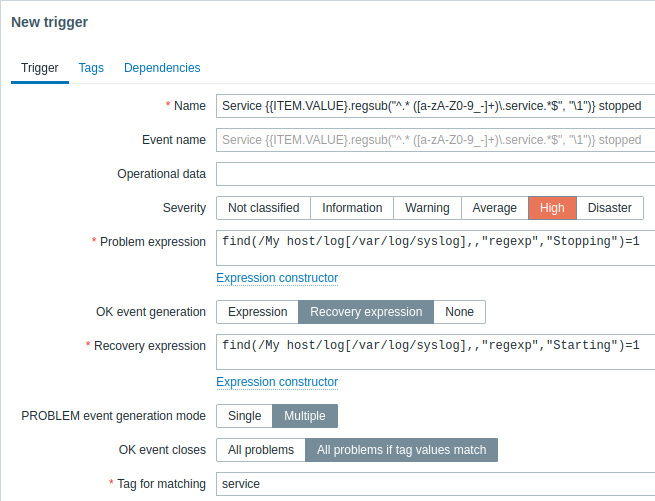Set OK event closes to All problems

click(261, 450)
